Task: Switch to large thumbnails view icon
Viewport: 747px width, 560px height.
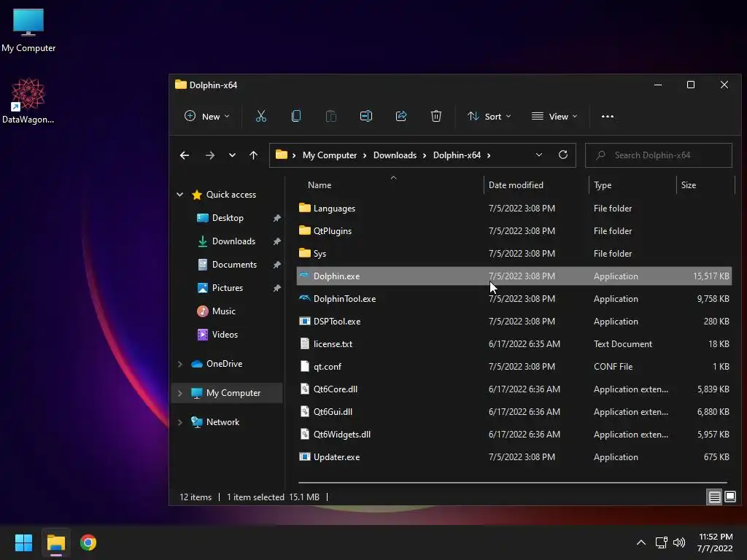Action: [729, 497]
